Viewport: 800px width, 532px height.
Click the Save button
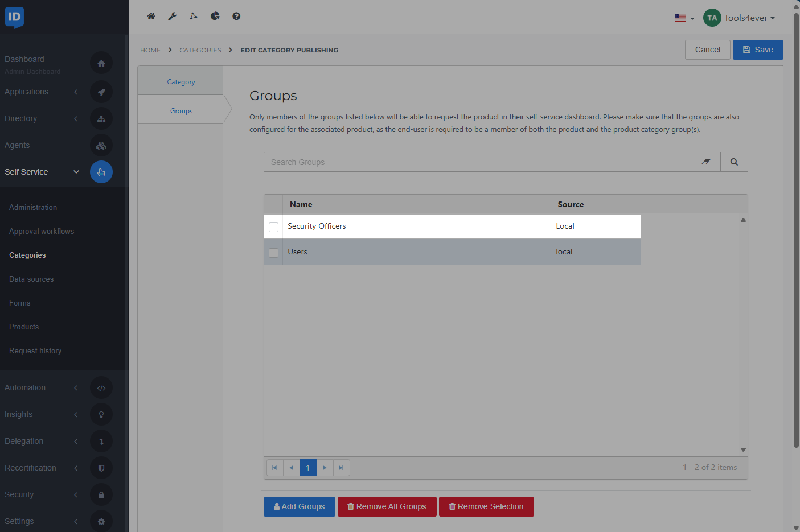point(757,50)
